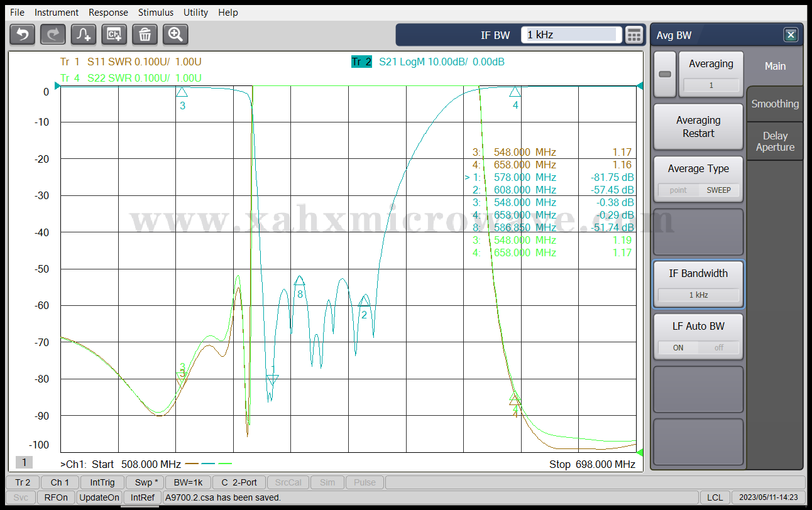Click the Averaging Restart button

pyautogui.click(x=698, y=126)
